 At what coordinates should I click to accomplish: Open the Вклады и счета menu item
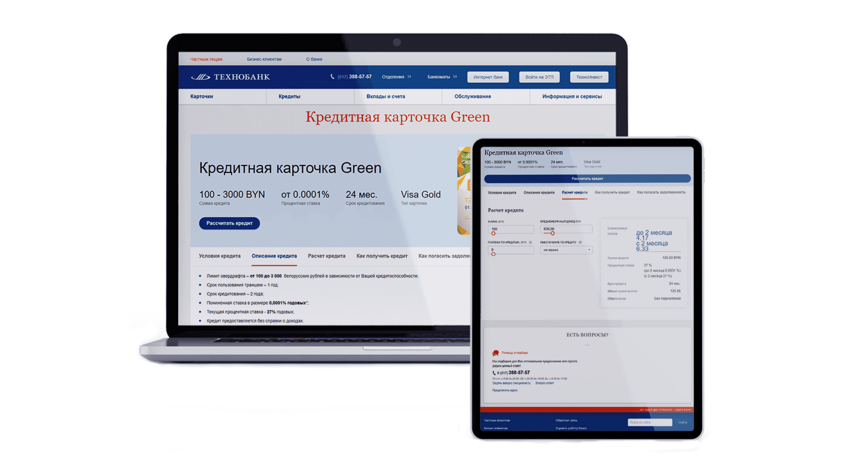(x=386, y=96)
